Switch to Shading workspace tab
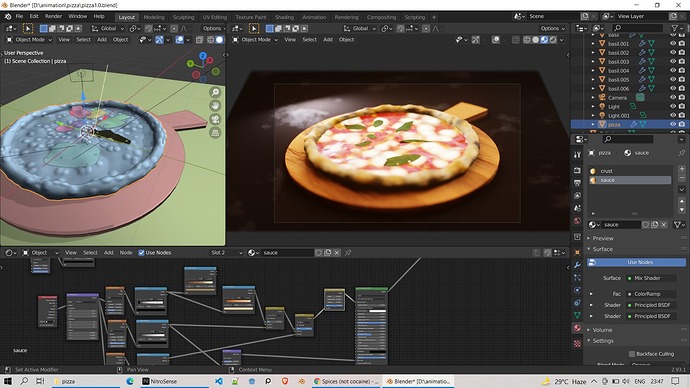This screenshot has width=690, height=388. click(x=284, y=17)
